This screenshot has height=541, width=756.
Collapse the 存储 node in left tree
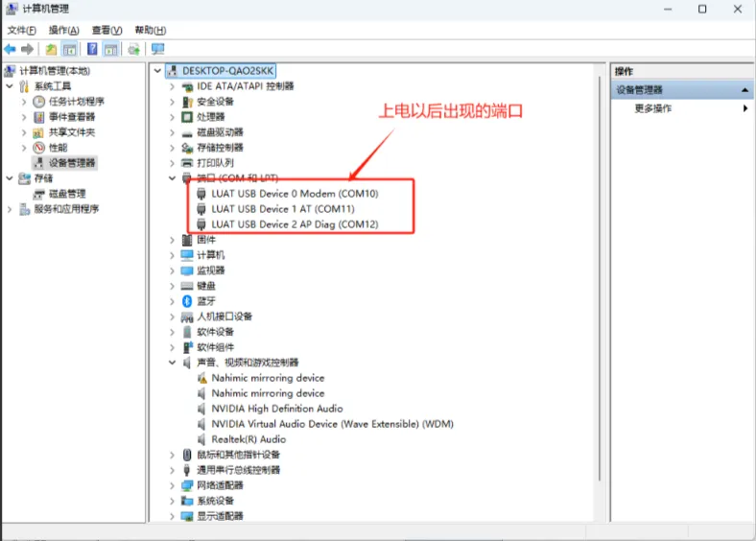click(10, 177)
